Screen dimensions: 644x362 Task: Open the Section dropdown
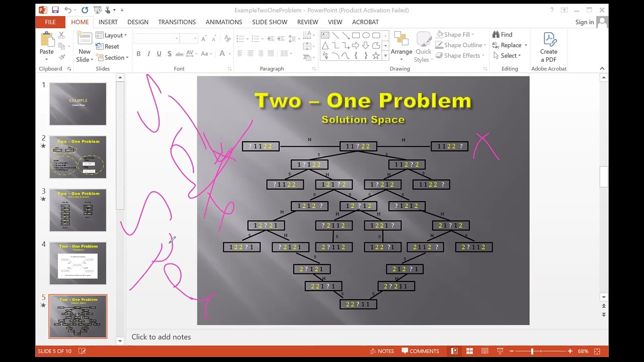(x=113, y=58)
